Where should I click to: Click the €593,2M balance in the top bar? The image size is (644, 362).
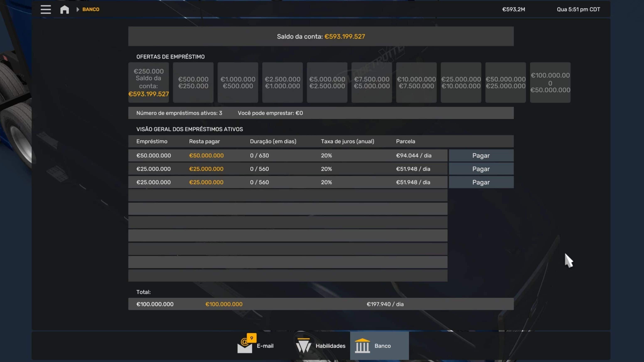pyautogui.click(x=514, y=10)
